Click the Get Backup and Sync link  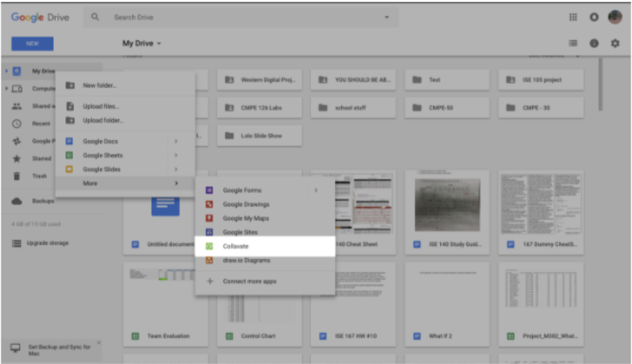coord(59,349)
